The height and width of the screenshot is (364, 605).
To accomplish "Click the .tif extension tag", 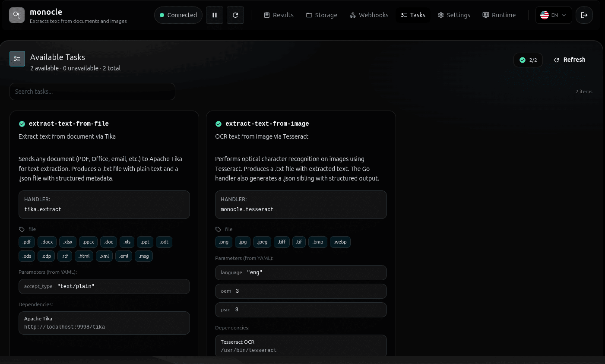I will pos(299,242).
